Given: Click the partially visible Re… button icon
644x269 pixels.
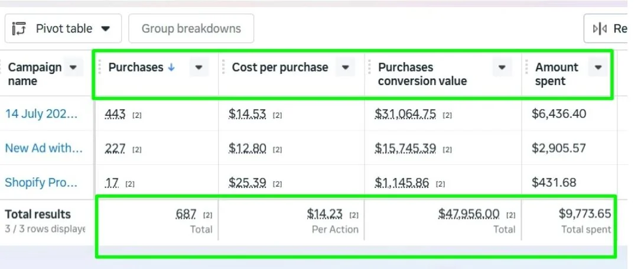Looking at the screenshot, I should 600,29.
